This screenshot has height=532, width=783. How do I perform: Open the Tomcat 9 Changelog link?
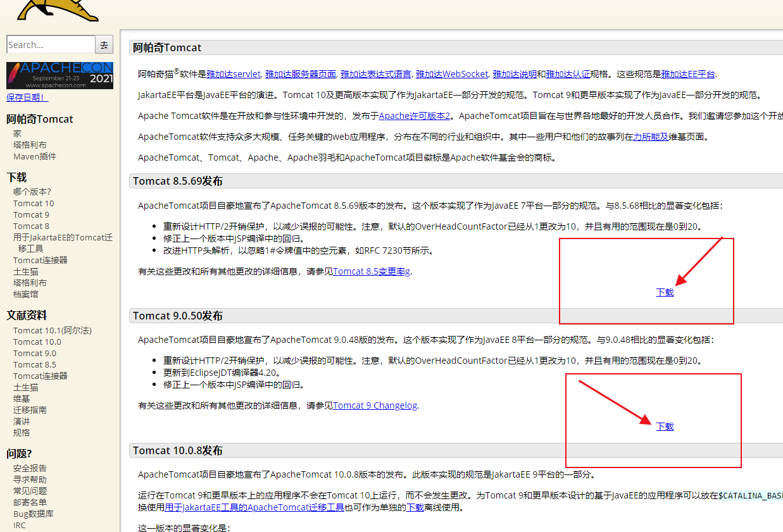[x=375, y=405]
